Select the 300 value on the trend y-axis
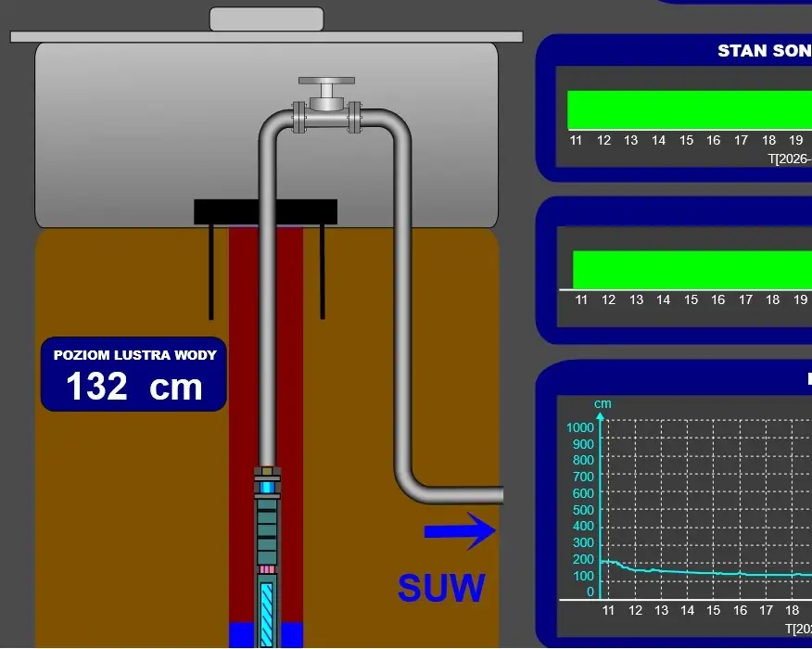This screenshot has width=812, height=649. pos(583,542)
